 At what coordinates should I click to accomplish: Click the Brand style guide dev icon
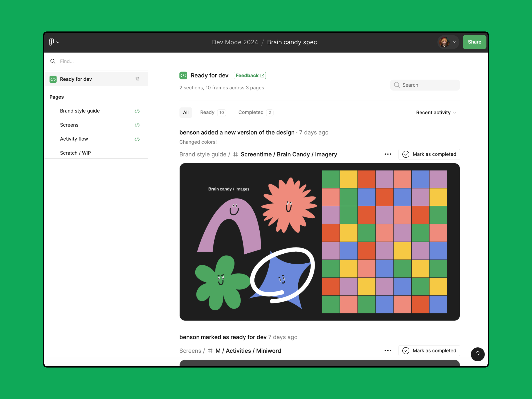137,110
